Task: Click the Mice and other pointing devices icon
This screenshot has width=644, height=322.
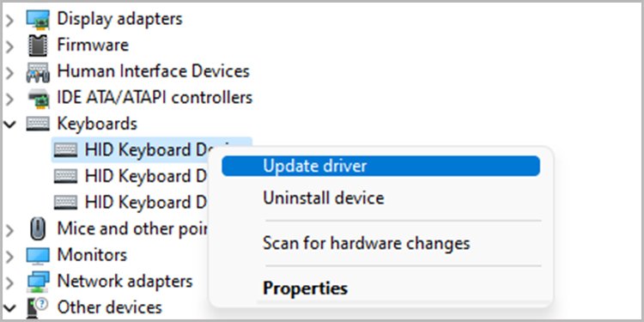Action: pos(38,228)
